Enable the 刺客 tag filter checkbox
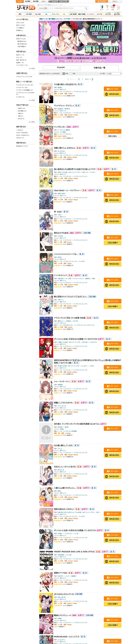This screenshot has width=138, height=644. click(x=17, y=113)
